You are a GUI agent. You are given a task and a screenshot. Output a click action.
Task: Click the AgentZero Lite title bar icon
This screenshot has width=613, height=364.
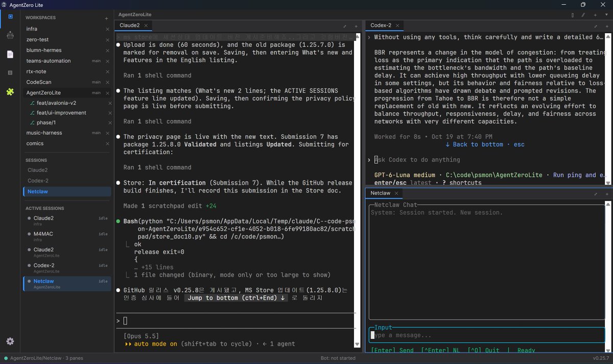(5, 5)
